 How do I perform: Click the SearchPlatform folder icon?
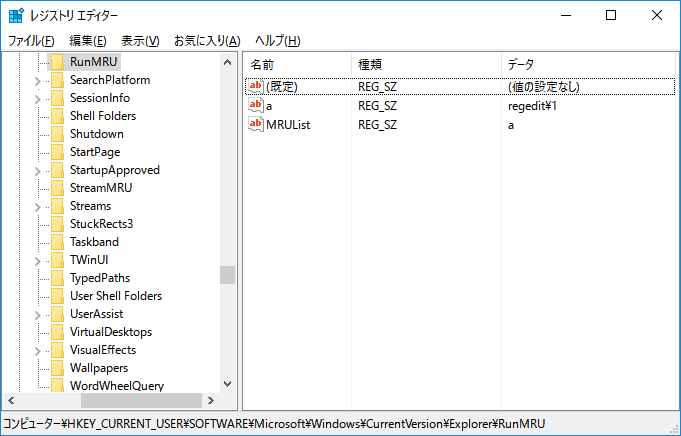pyautogui.click(x=57, y=80)
